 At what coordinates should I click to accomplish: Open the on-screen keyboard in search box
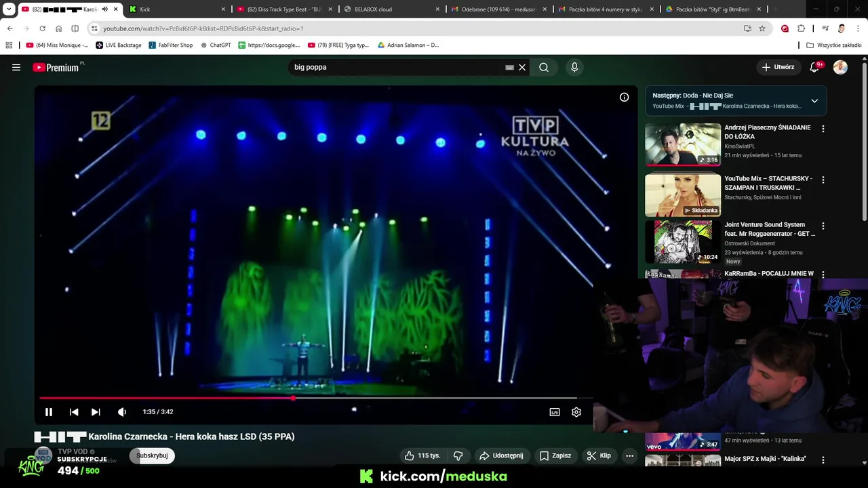[509, 67]
